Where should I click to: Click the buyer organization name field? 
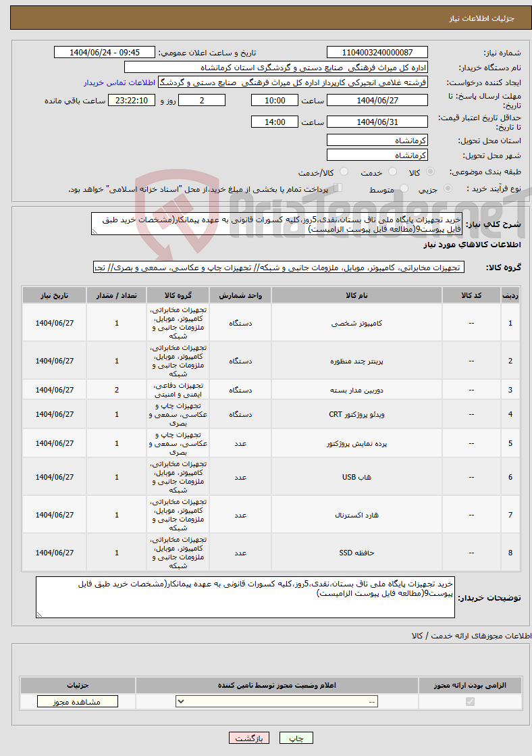tap(276, 68)
